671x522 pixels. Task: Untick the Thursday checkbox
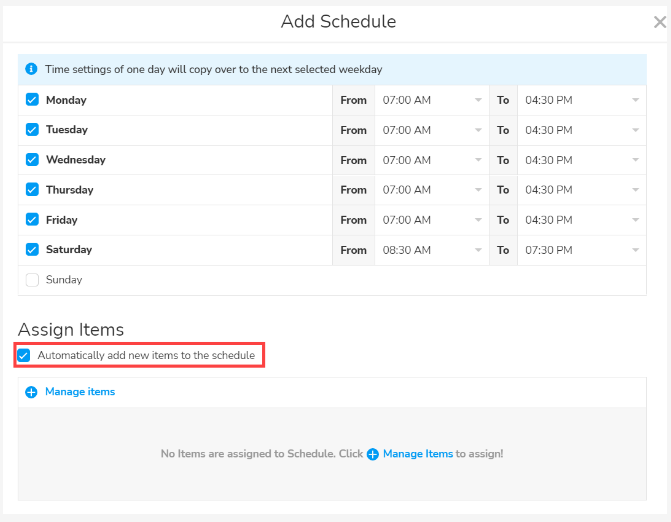pyautogui.click(x=32, y=190)
